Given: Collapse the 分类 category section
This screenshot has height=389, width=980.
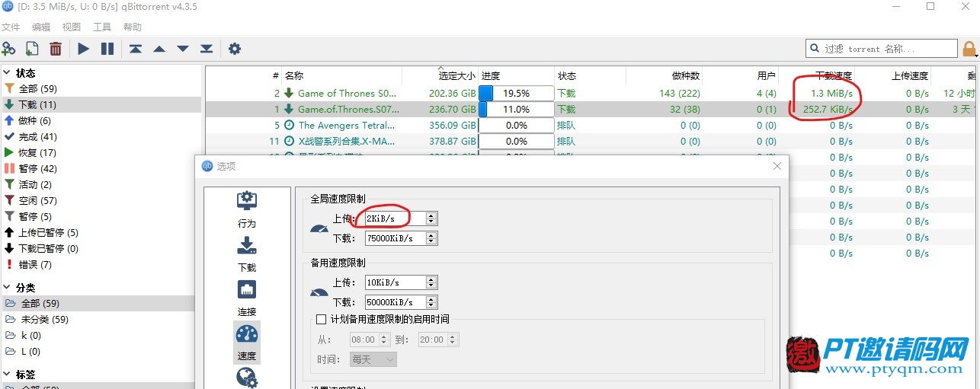Looking at the screenshot, I should 7,288.
